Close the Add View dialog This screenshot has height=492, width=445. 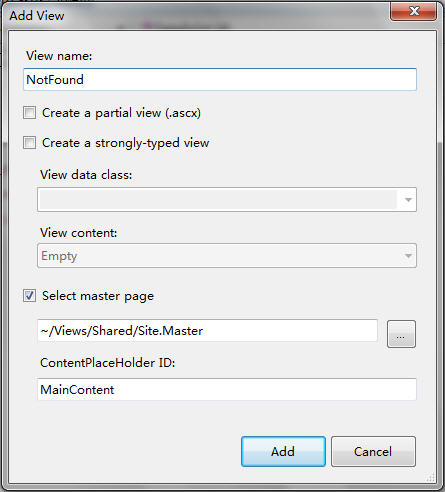pos(413,12)
